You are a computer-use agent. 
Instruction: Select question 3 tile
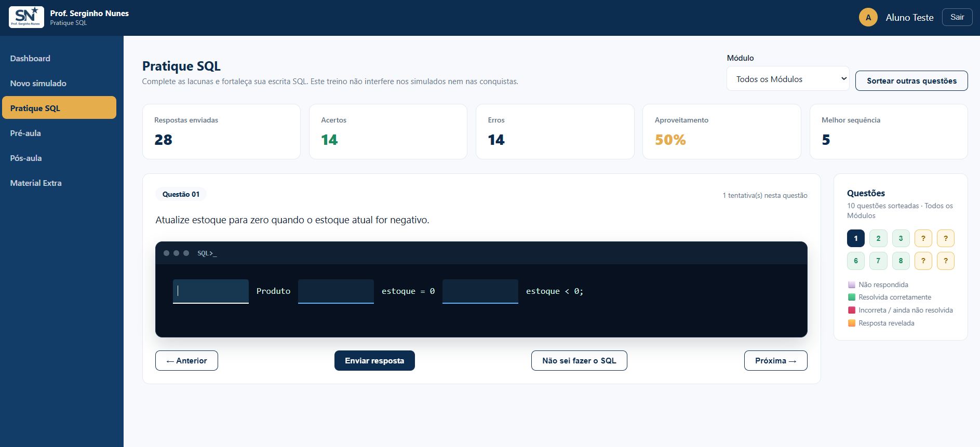pos(901,238)
